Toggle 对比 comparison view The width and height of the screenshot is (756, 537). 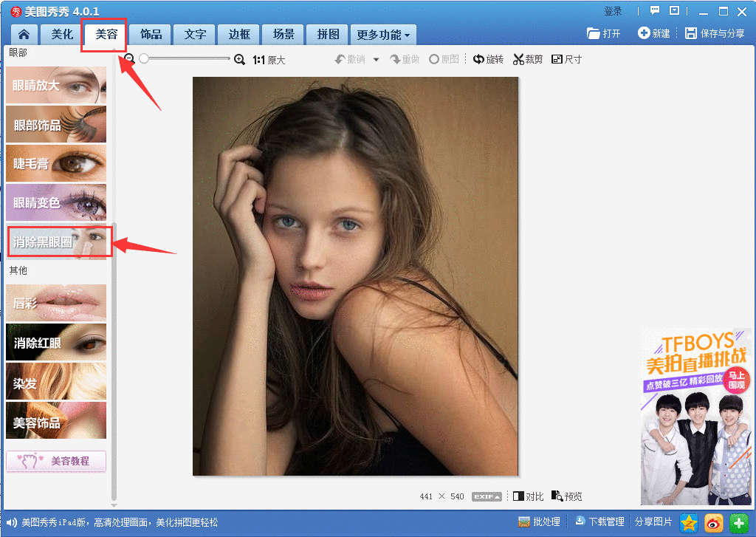pos(528,496)
